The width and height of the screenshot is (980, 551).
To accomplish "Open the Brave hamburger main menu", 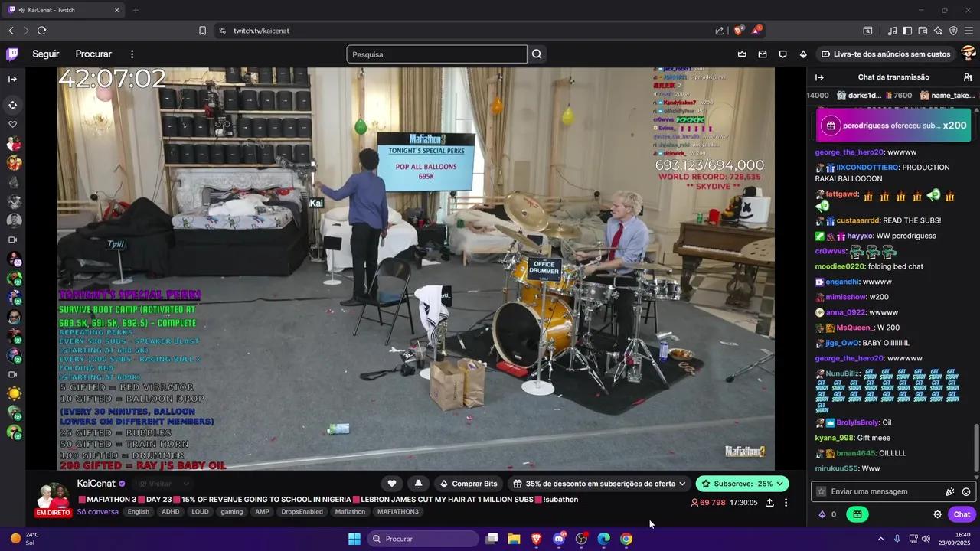I will 969,31.
